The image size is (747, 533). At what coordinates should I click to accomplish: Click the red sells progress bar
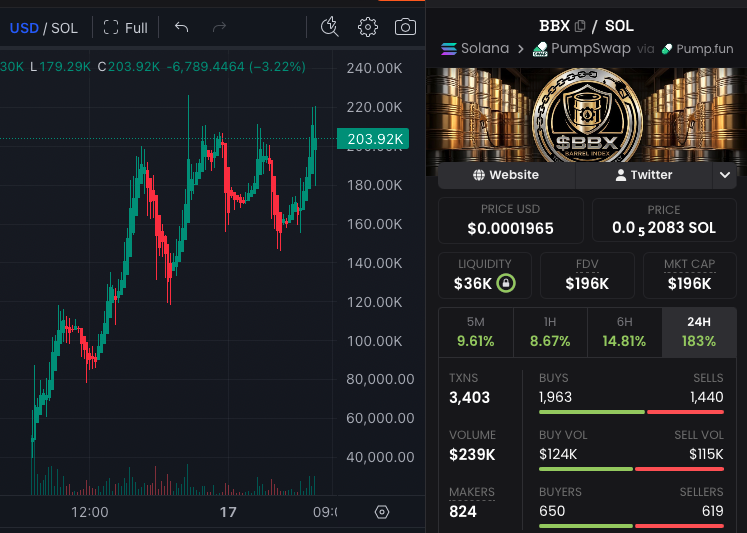(686, 412)
